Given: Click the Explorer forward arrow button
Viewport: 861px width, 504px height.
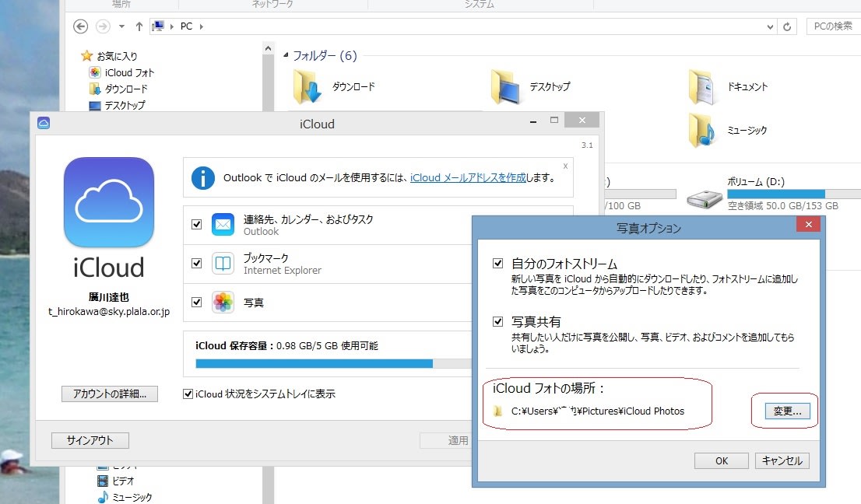Looking at the screenshot, I should (103, 26).
